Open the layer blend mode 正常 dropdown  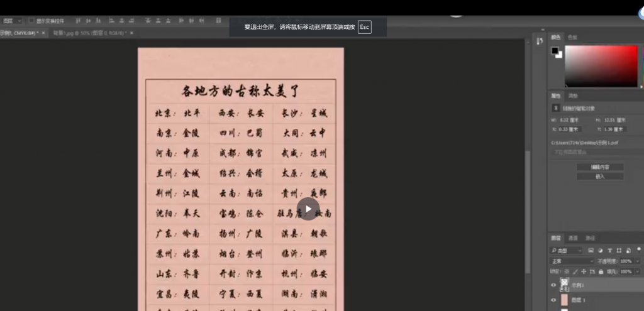tap(572, 261)
